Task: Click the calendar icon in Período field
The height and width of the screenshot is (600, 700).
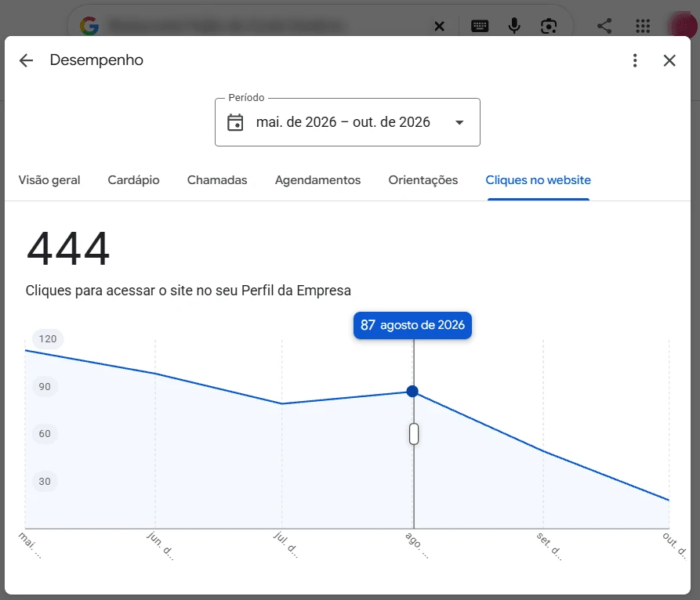Action: click(x=235, y=122)
